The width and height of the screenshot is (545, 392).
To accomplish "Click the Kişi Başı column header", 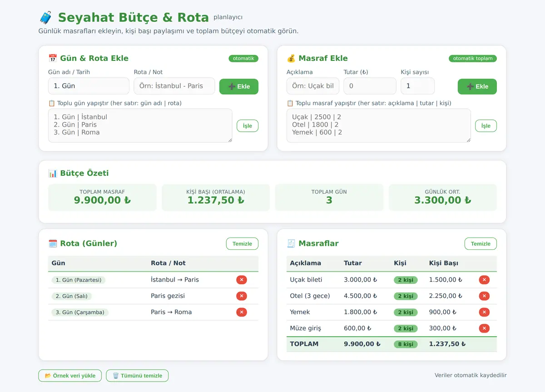I will point(444,263).
